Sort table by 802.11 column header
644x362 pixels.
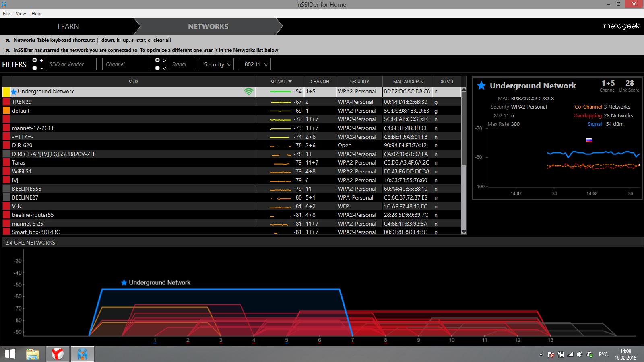click(447, 82)
